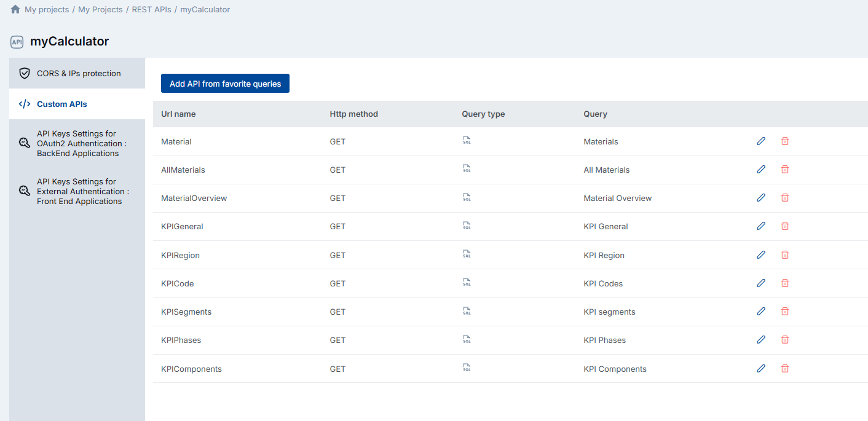Select the Custom APIs sidebar entry
This screenshot has width=868, height=421.
(61, 104)
